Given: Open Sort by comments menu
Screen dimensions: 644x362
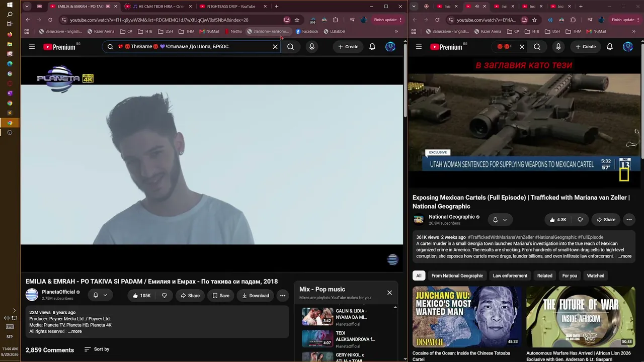Looking at the screenshot, I should [x=97, y=349].
